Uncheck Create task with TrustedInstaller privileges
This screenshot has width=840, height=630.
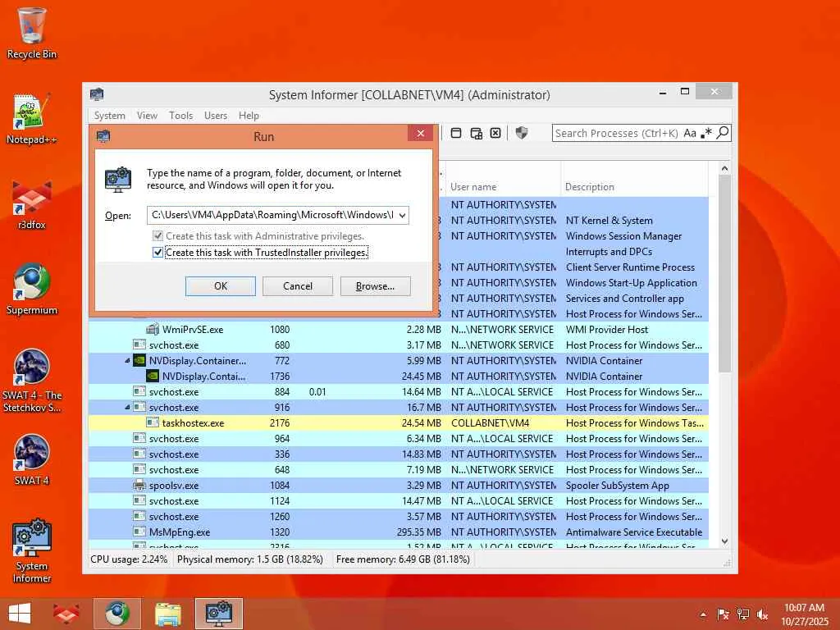(x=157, y=252)
